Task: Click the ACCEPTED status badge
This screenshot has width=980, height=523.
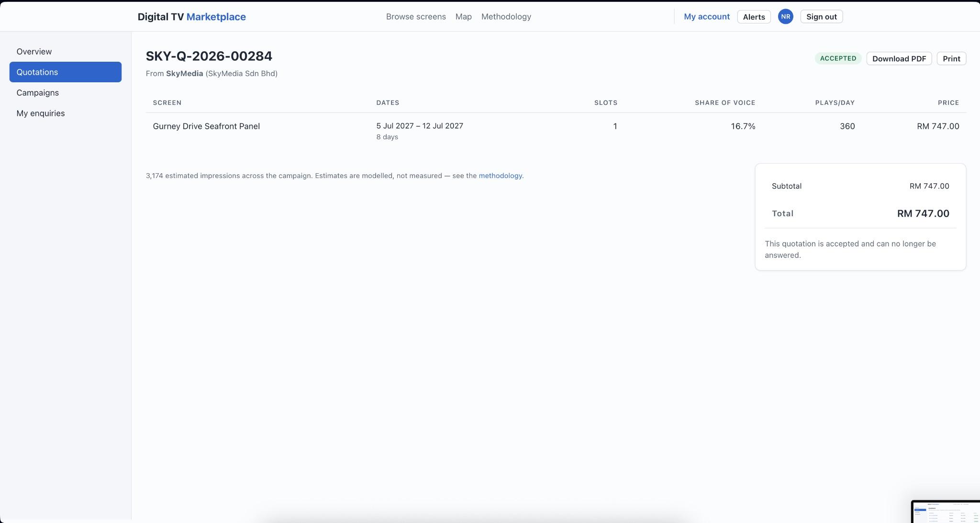Action: (838, 58)
